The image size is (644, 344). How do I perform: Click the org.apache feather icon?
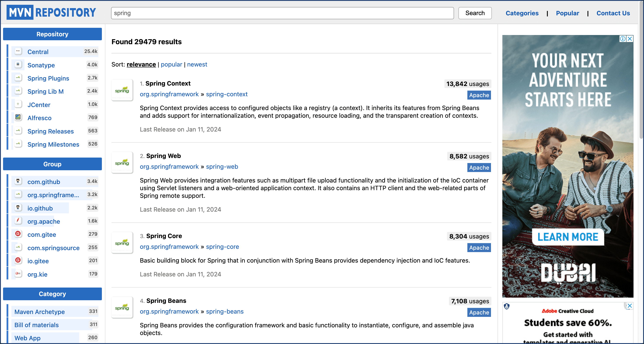pos(18,220)
